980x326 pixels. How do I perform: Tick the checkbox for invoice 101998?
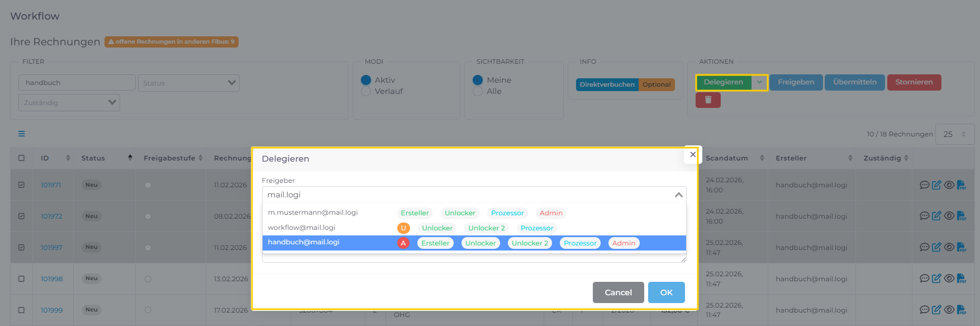coord(21,278)
